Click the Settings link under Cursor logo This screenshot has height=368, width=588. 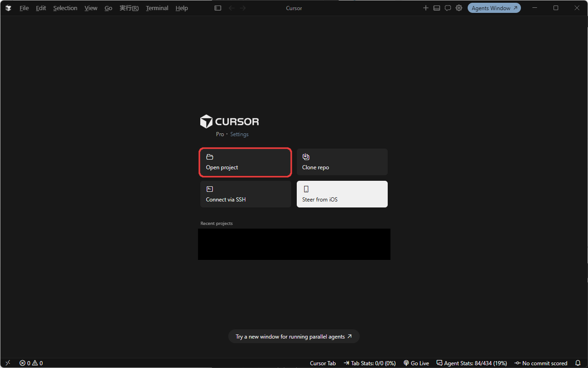click(x=239, y=134)
